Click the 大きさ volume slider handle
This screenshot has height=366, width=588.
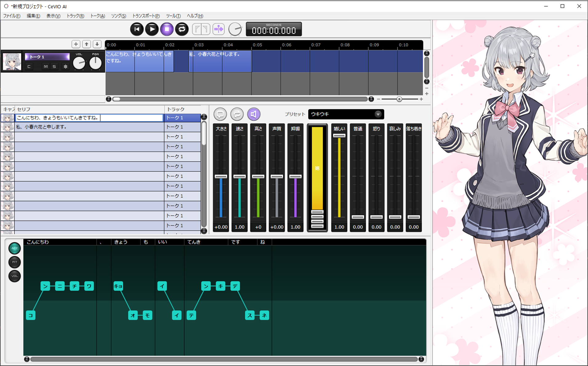click(x=221, y=176)
